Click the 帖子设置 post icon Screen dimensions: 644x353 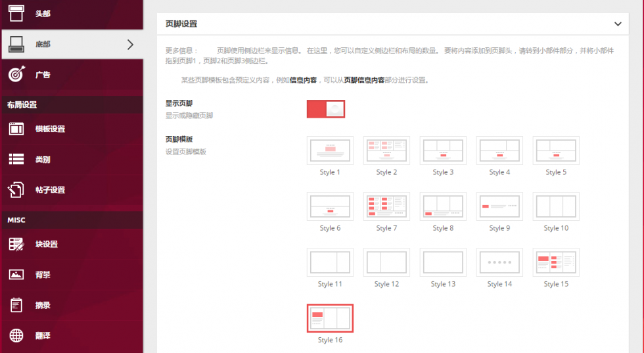pyautogui.click(x=16, y=190)
